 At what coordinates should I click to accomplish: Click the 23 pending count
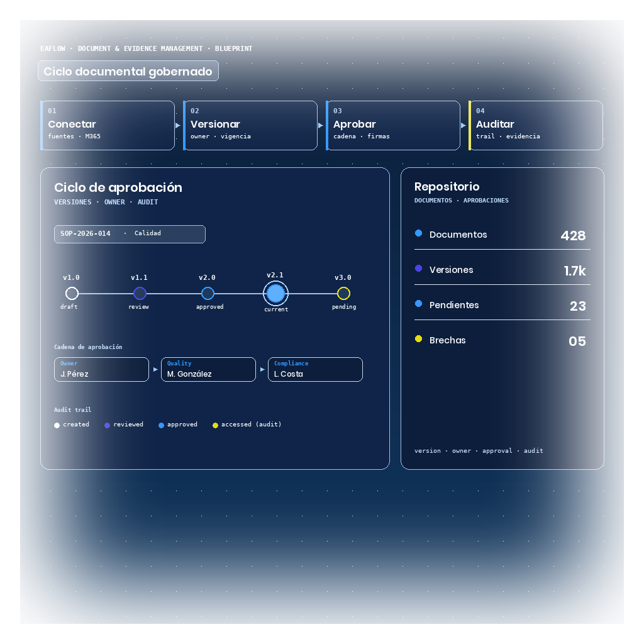[577, 306]
